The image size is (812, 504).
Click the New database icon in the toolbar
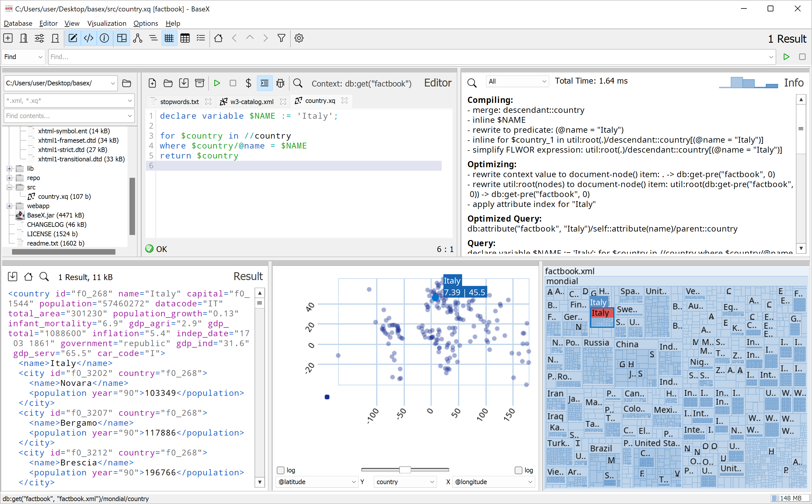tap(8, 38)
